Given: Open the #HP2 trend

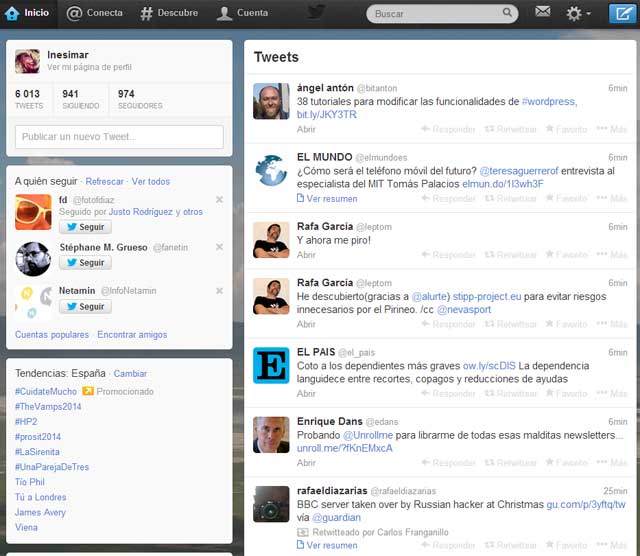Looking at the screenshot, I should [x=26, y=422].
